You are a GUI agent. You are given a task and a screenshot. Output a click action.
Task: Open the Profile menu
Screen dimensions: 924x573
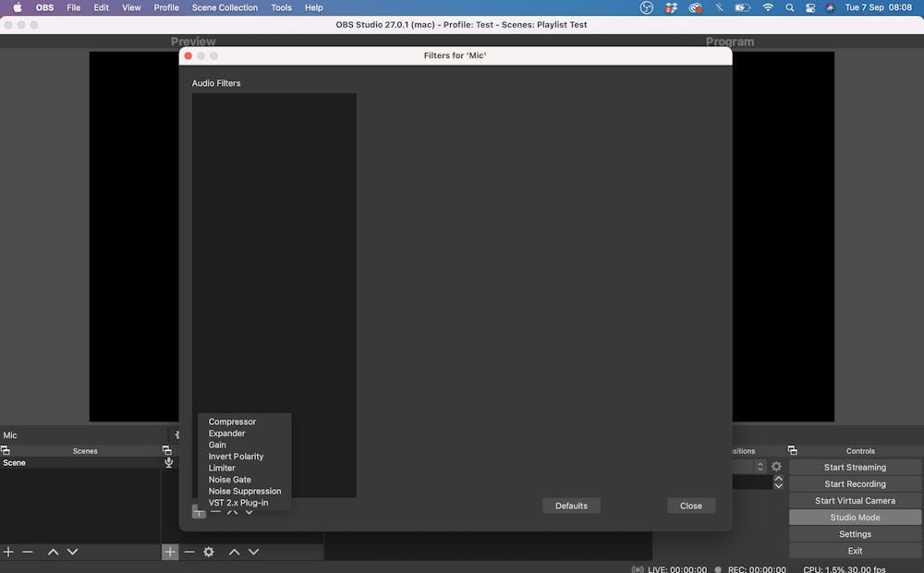tap(166, 7)
